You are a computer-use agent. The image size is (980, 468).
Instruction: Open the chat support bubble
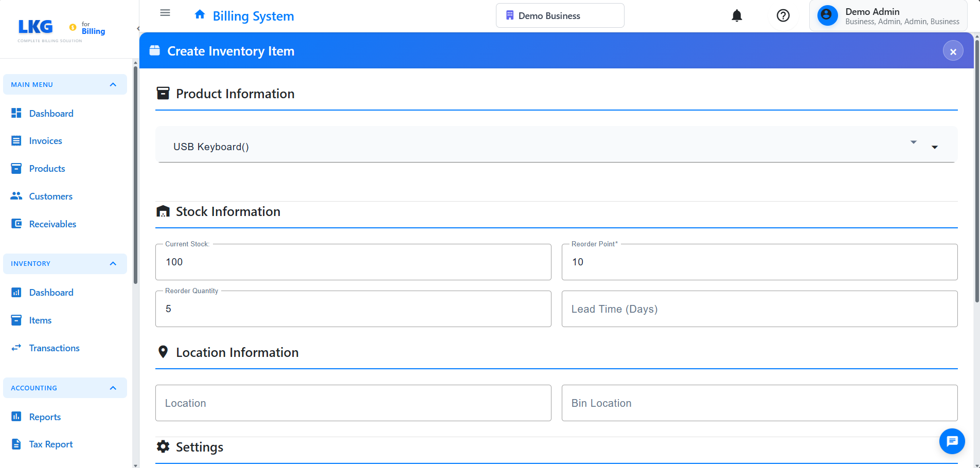point(952,441)
